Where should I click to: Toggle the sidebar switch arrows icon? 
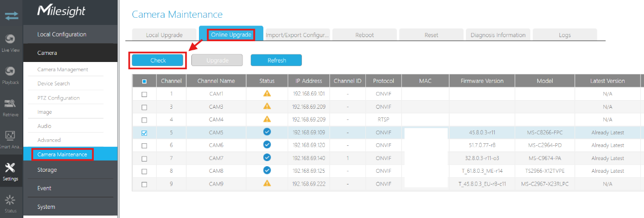click(11, 16)
